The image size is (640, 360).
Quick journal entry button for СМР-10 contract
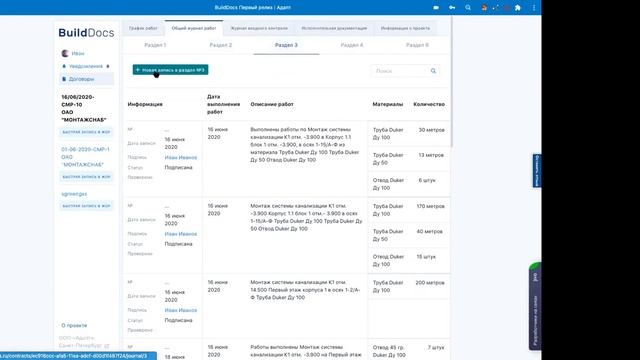[86, 132]
